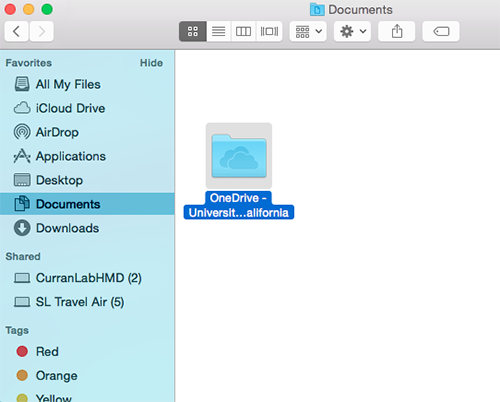Screen dimensions: 500x402
Task: Filter by the Orange tag
Action: click(87, 375)
